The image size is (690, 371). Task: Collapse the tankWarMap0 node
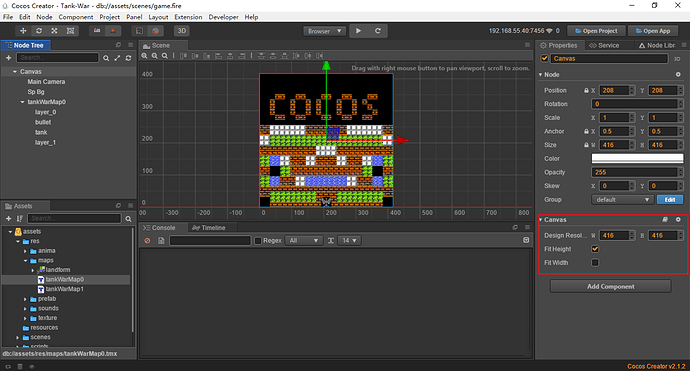(x=22, y=102)
